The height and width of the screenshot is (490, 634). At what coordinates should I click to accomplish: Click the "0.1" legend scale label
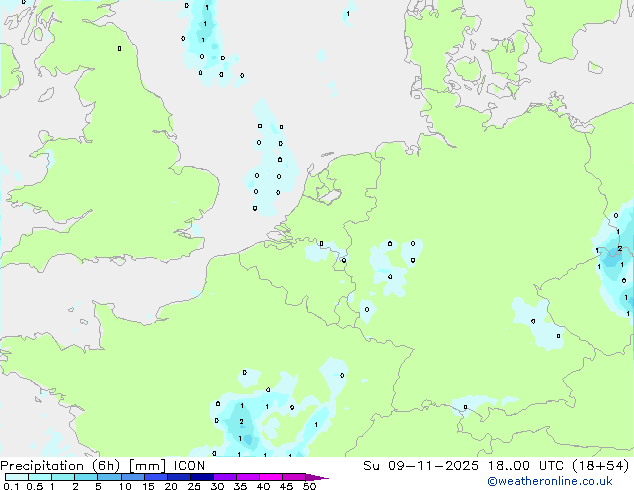(x=11, y=486)
